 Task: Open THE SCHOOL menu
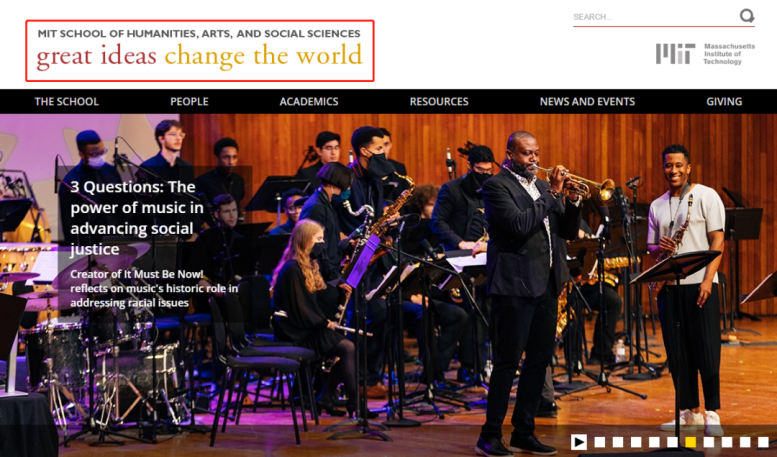click(x=66, y=102)
